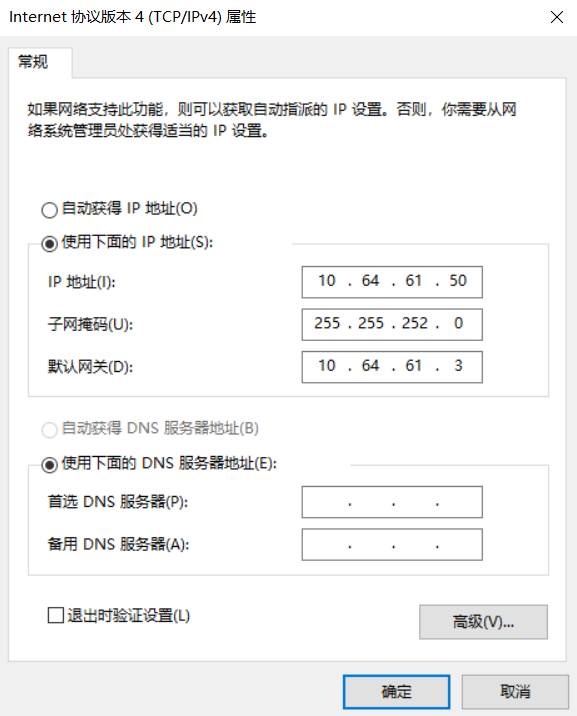Image resolution: width=577 pixels, height=716 pixels.
Task: Click the first octet 255 of 子网掩码
Action: (x=327, y=323)
